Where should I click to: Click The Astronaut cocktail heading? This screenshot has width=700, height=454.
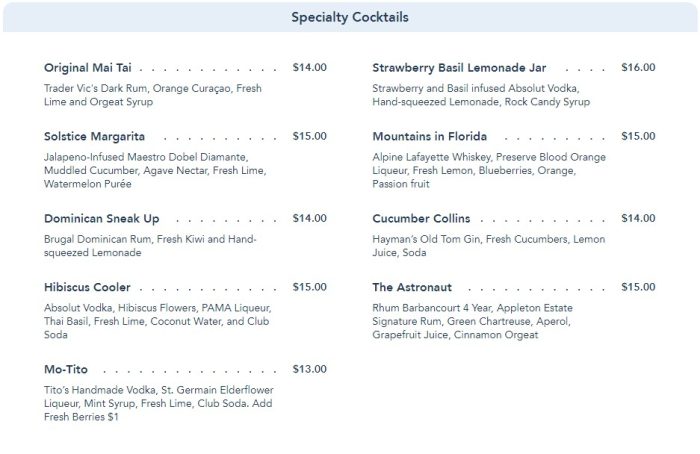pyautogui.click(x=411, y=287)
